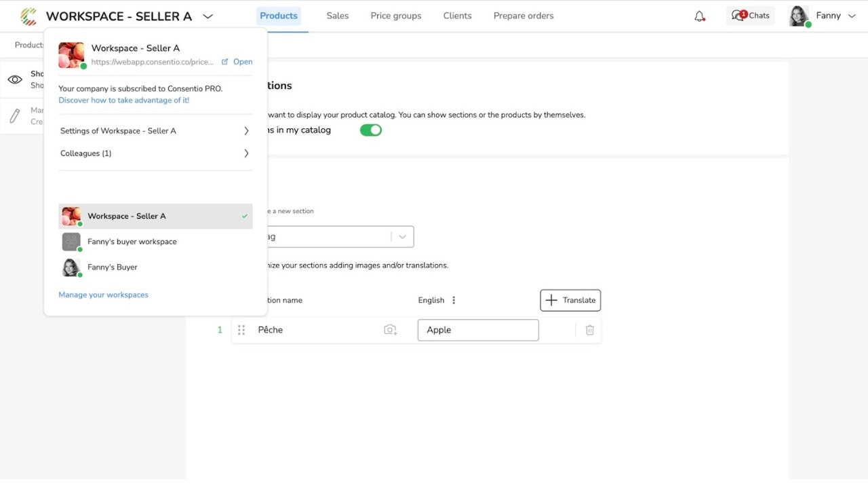Click the notification bell icon
This screenshot has height=486, width=868.
coord(699,16)
